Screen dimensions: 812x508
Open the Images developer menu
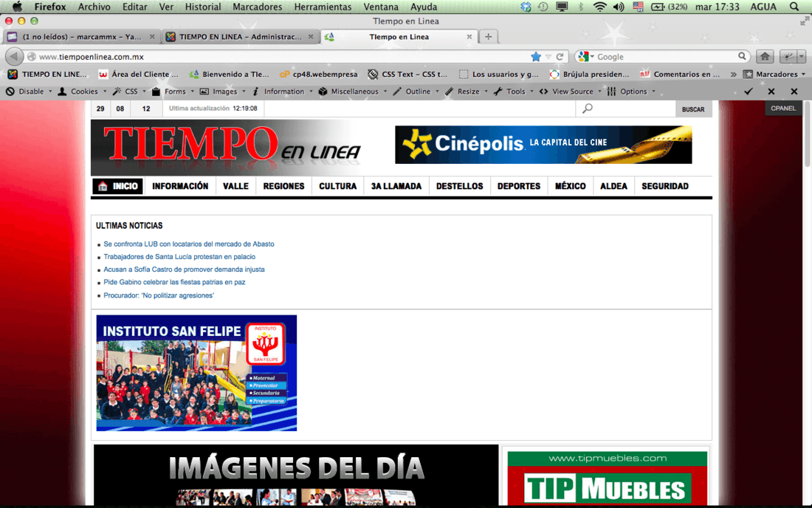coord(223,91)
